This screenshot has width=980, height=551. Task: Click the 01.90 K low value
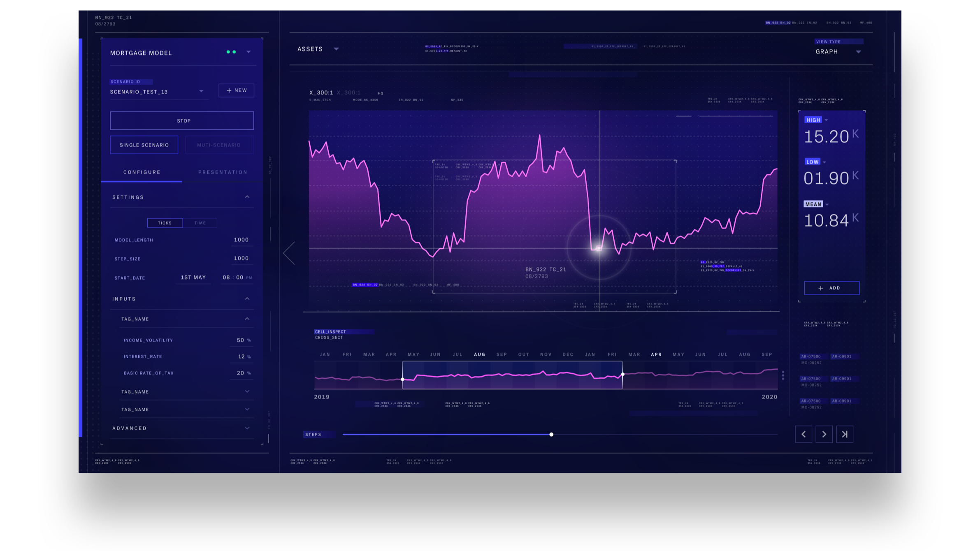click(x=831, y=178)
